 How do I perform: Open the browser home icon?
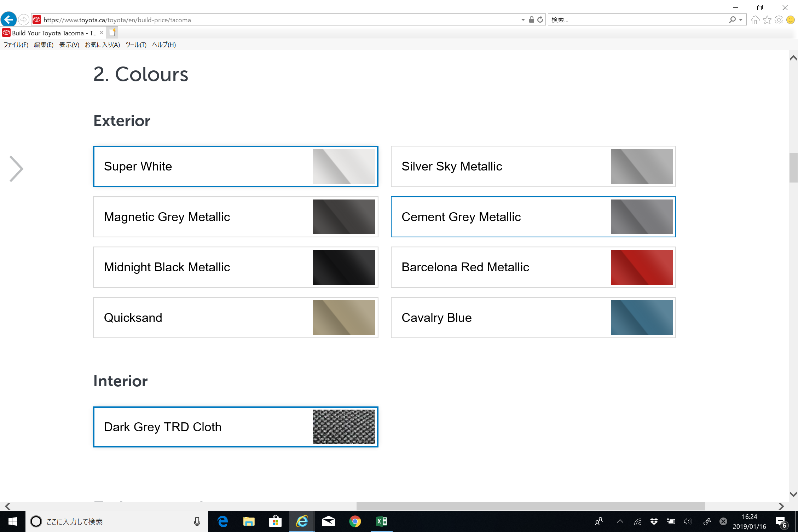pyautogui.click(x=755, y=20)
